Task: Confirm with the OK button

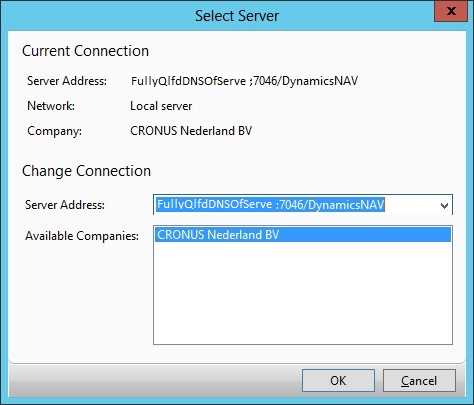Action: (x=338, y=380)
